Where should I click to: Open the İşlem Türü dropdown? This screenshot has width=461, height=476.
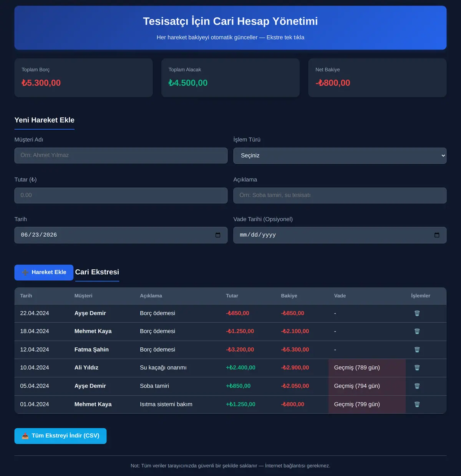coord(340,156)
